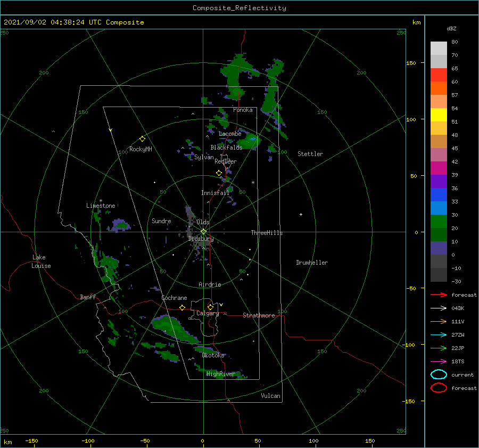Click the green storm cell southwest of Calgary
Image resolution: width=479 pixels, height=448 pixels.
[175, 329]
